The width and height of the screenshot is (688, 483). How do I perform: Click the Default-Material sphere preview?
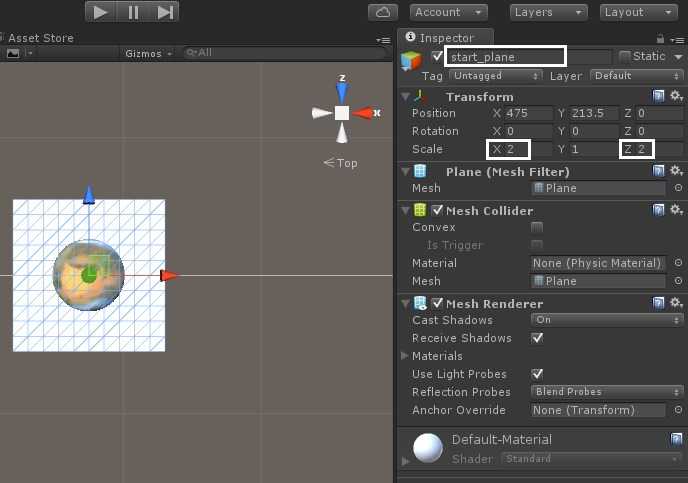point(427,448)
